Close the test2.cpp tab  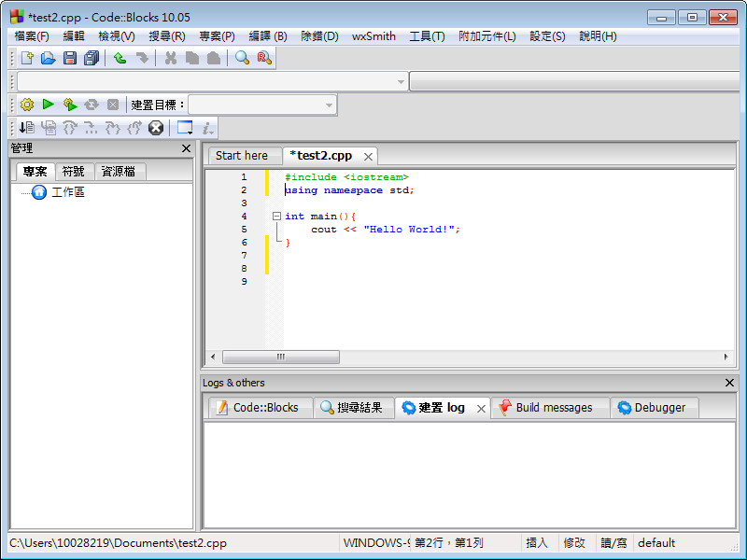click(x=368, y=157)
